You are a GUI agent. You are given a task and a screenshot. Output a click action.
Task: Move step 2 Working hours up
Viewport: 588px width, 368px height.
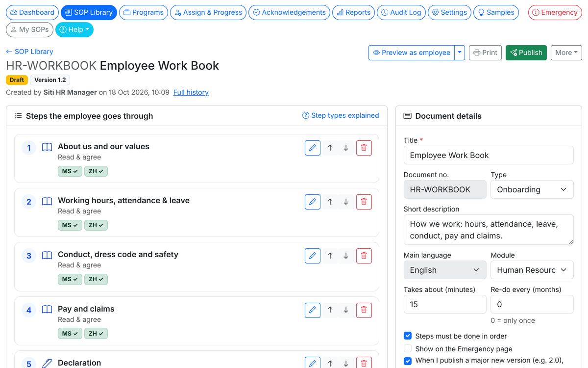tap(330, 202)
